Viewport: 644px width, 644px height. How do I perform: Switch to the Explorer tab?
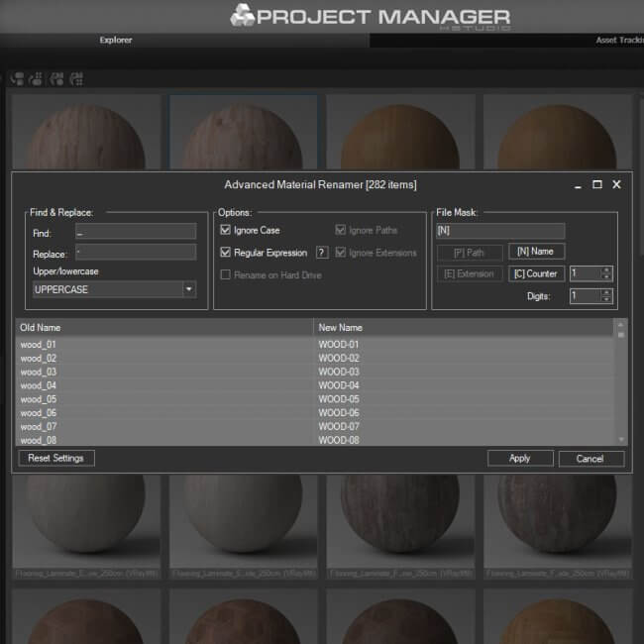116,40
